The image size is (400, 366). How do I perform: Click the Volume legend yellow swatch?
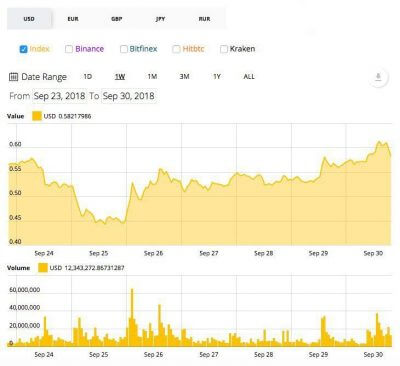click(x=43, y=268)
